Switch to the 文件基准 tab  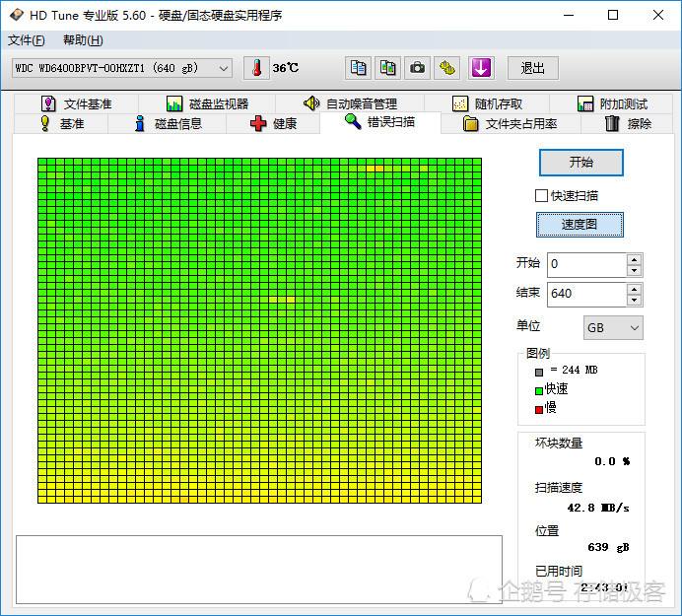coord(77,103)
